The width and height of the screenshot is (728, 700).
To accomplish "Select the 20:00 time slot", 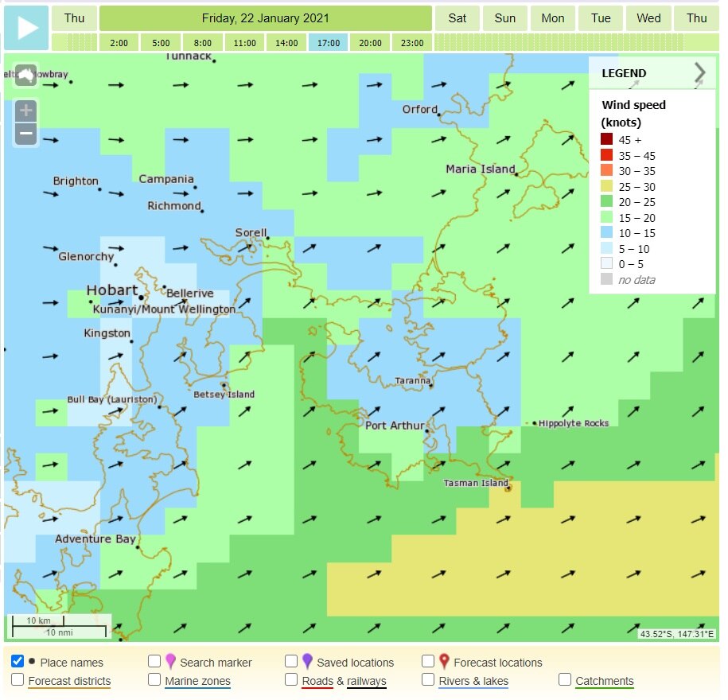I will (370, 44).
